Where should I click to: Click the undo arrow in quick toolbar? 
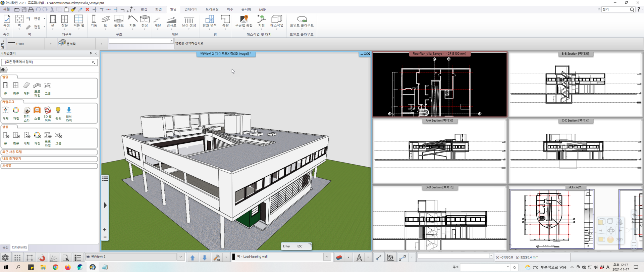point(38,9)
